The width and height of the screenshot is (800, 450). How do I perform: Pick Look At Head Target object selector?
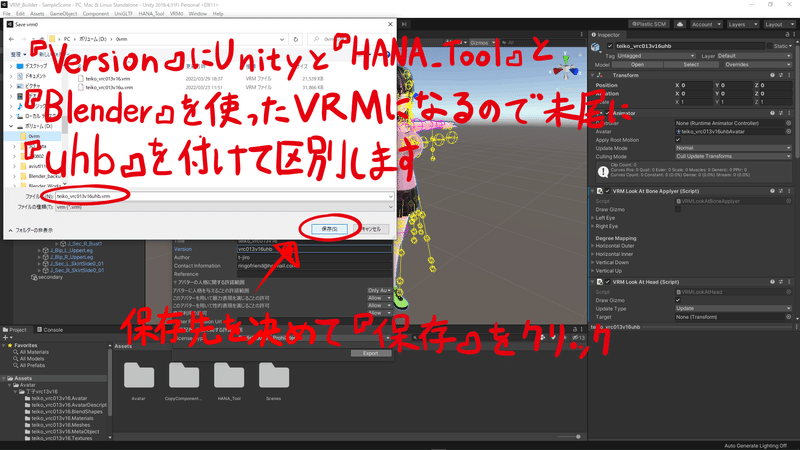(x=788, y=317)
